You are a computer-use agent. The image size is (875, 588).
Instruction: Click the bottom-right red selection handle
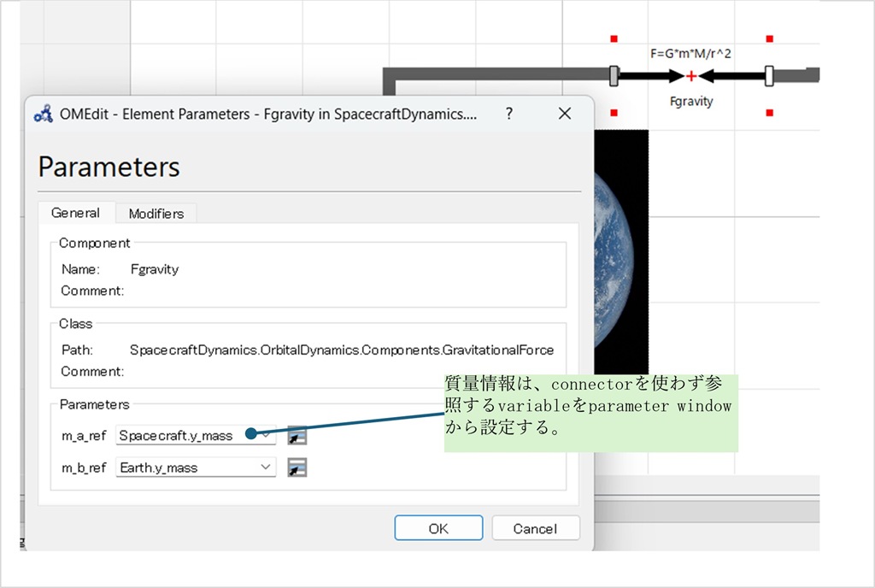coord(769,113)
